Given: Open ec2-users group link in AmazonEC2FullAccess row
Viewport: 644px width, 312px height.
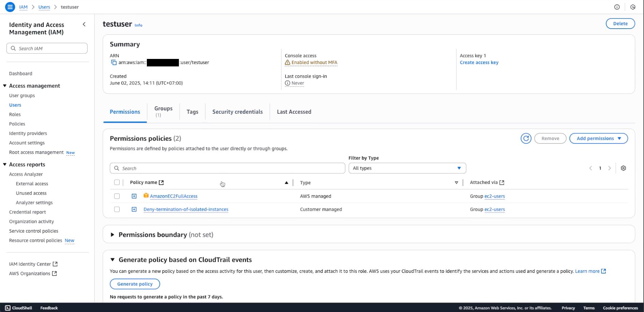Looking at the screenshot, I should 495,196.
